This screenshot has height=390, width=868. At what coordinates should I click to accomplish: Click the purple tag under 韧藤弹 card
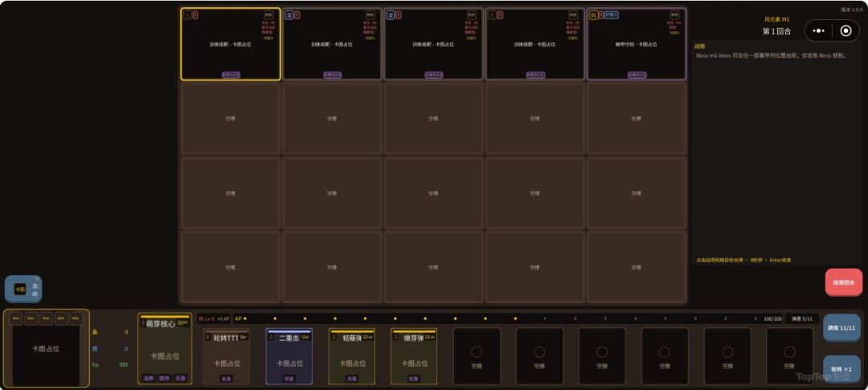point(351,379)
